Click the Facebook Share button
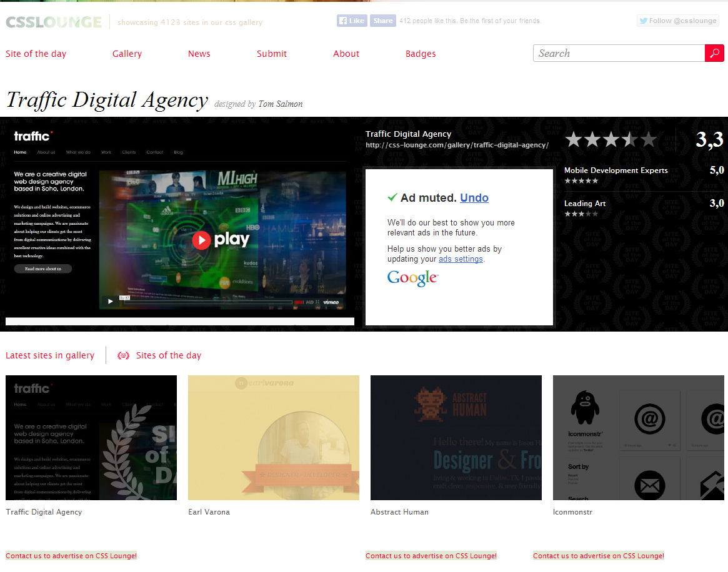This screenshot has width=728, height=572. tap(383, 21)
